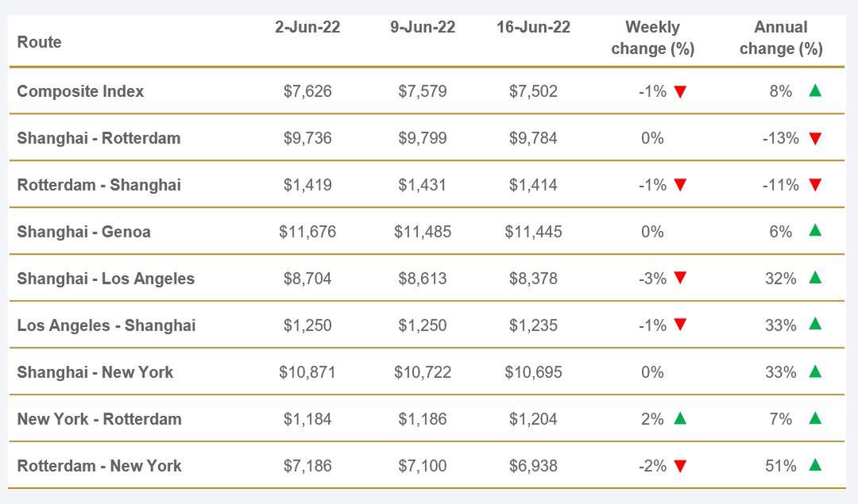
Task: Click the $11,676 value for Shanghai - Genoa
Action: point(307,232)
